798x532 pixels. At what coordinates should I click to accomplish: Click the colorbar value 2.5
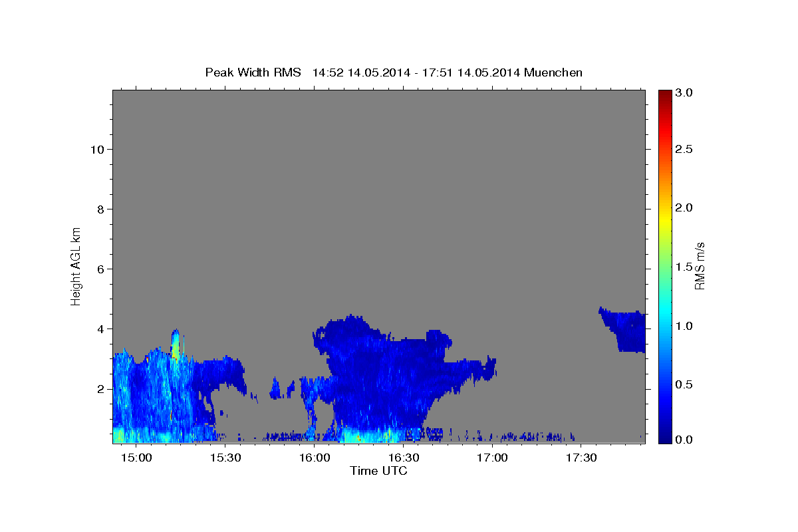(x=684, y=149)
